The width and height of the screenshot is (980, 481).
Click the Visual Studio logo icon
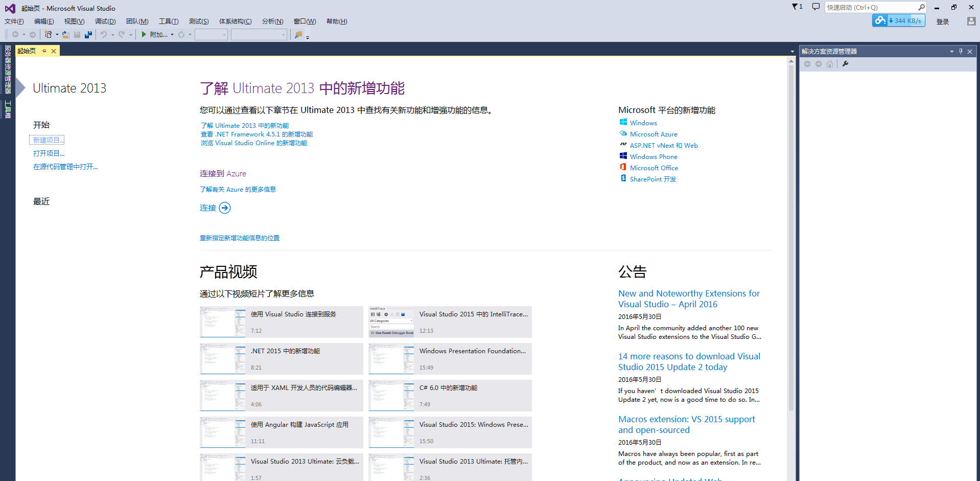pos(10,8)
